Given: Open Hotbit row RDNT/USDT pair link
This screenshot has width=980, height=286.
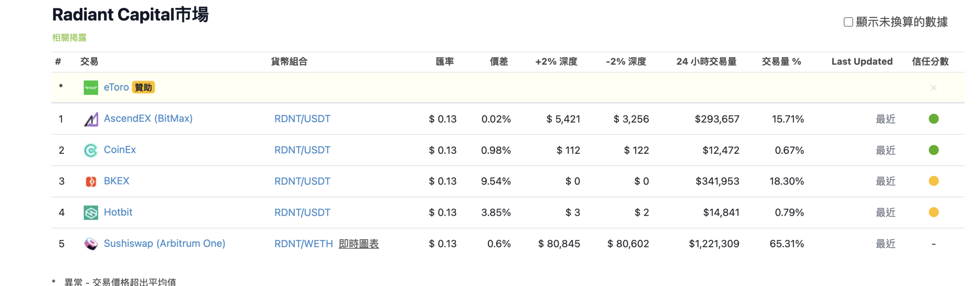Looking at the screenshot, I should (302, 212).
